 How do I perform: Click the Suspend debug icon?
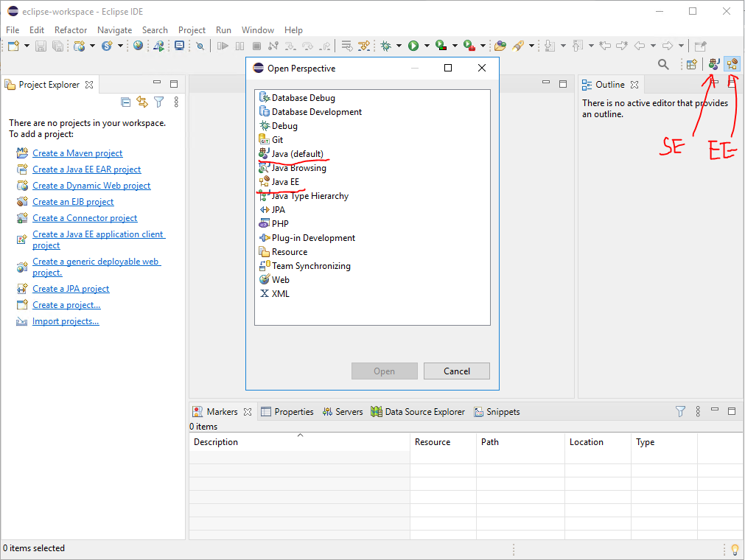pyautogui.click(x=240, y=46)
